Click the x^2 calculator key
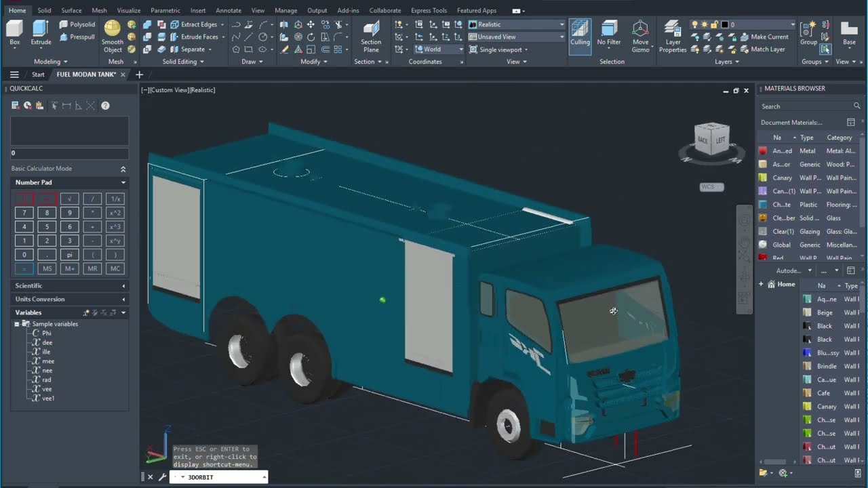Viewport: 868px width, 488px height. coord(115,213)
